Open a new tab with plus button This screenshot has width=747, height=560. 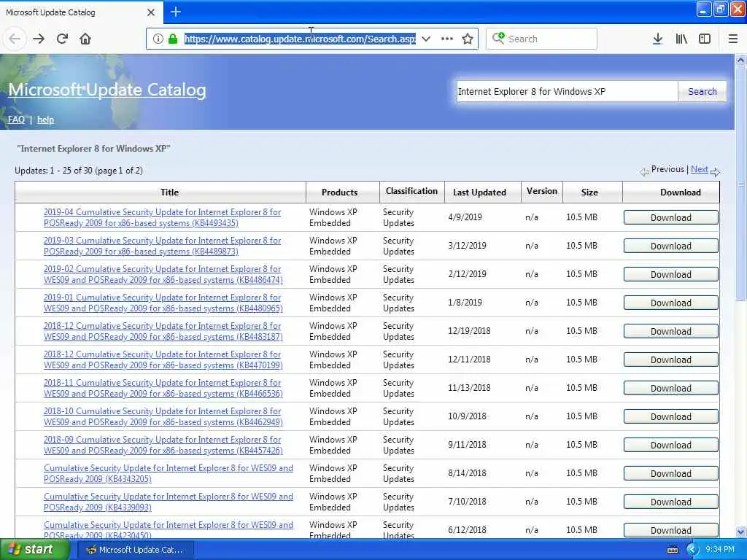[176, 12]
